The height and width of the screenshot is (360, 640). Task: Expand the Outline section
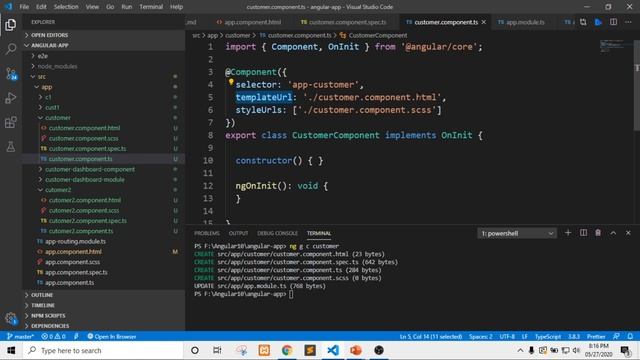click(x=104, y=295)
